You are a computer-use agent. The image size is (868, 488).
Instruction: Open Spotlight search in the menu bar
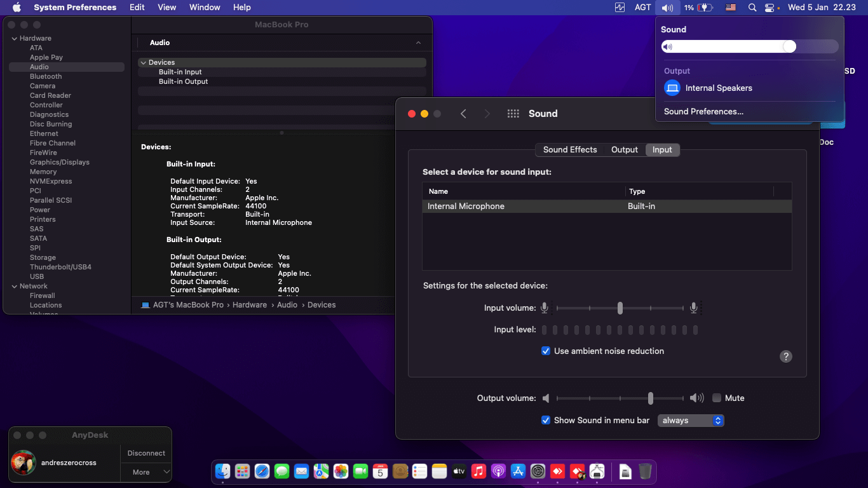(752, 8)
